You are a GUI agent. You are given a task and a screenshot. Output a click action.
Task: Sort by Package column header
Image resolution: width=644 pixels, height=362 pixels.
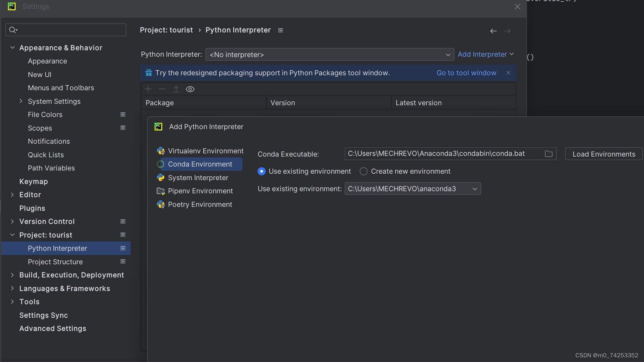203,103
